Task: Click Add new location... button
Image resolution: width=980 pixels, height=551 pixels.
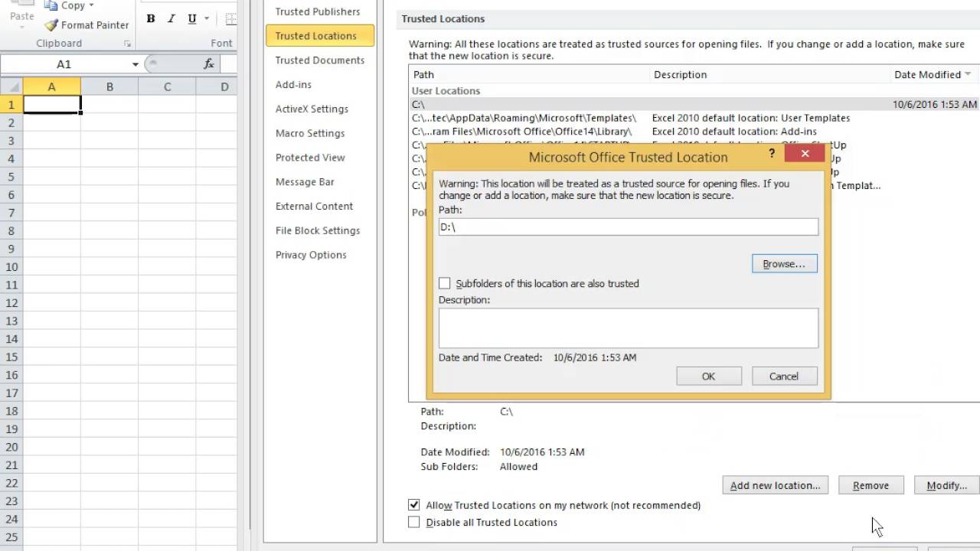Action: (775, 485)
